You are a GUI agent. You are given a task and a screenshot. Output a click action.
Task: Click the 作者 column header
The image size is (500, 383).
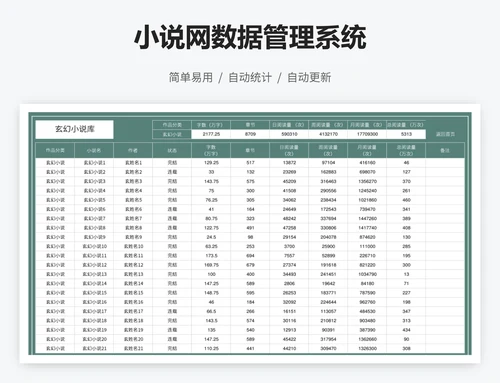pyautogui.click(x=133, y=150)
